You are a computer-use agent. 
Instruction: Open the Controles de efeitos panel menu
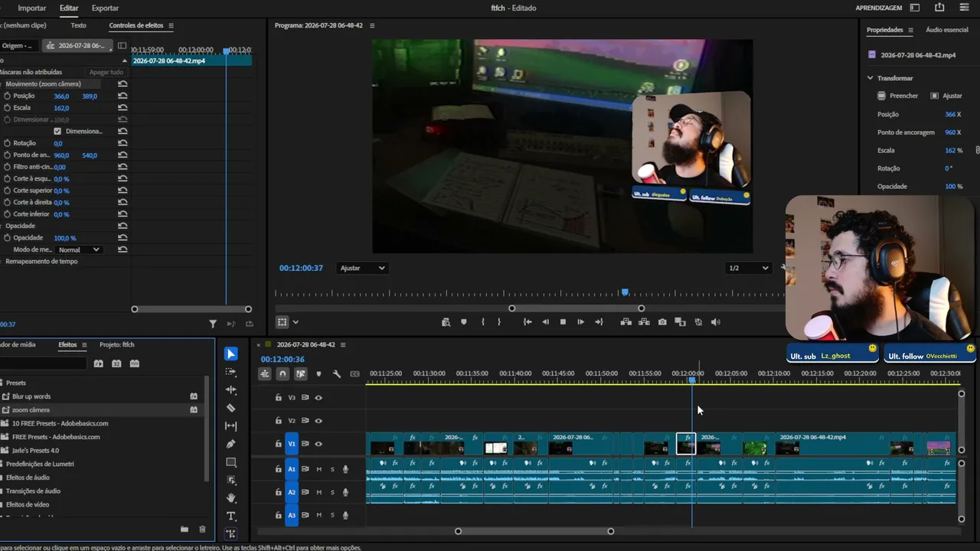171,25
